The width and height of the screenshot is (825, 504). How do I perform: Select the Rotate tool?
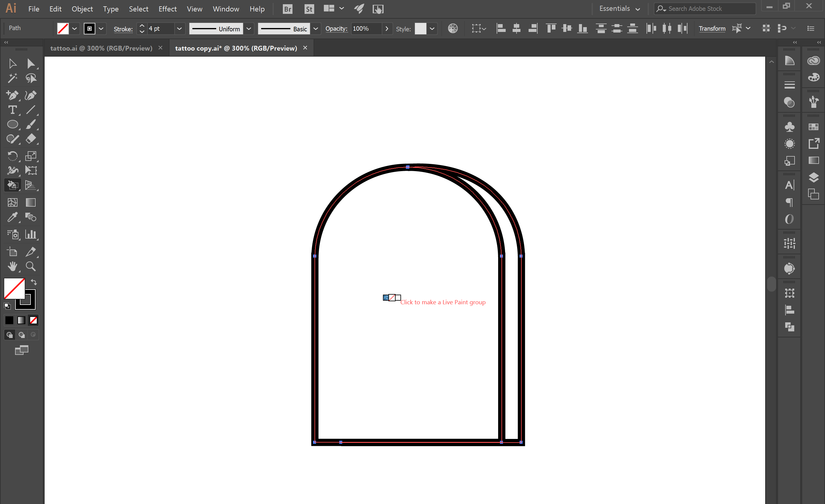click(x=12, y=156)
